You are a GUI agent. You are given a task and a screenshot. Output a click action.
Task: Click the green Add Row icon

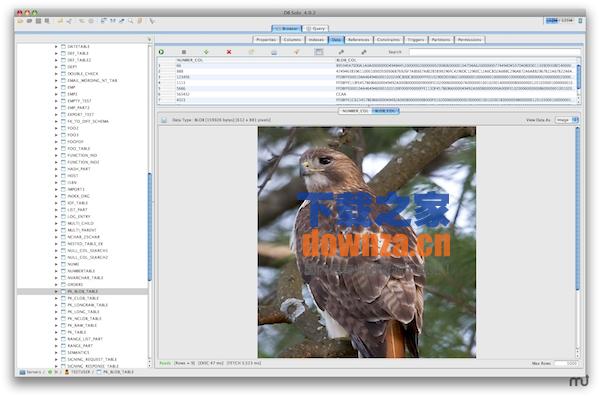click(x=206, y=52)
